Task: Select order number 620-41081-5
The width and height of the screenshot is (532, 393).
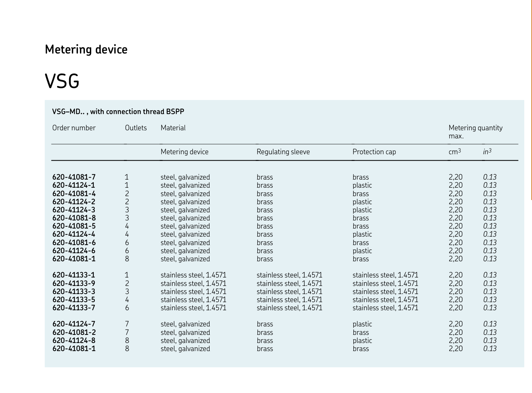Action: pyautogui.click(x=74, y=226)
